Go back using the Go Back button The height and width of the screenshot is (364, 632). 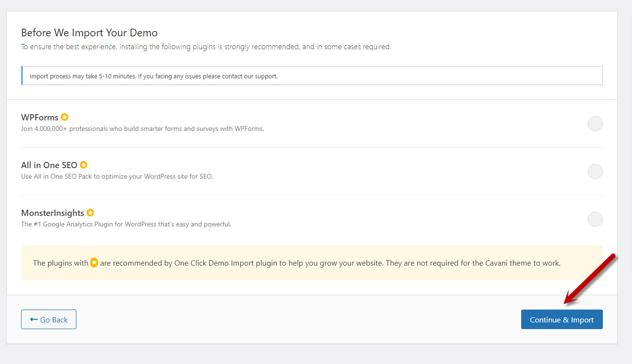pyautogui.click(x=49, y=320)
